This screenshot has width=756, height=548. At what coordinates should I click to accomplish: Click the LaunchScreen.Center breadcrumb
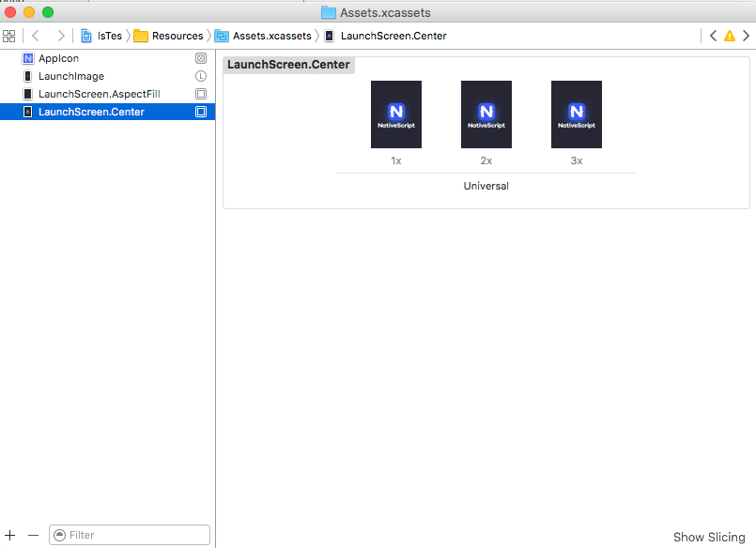tap(386, 36)
